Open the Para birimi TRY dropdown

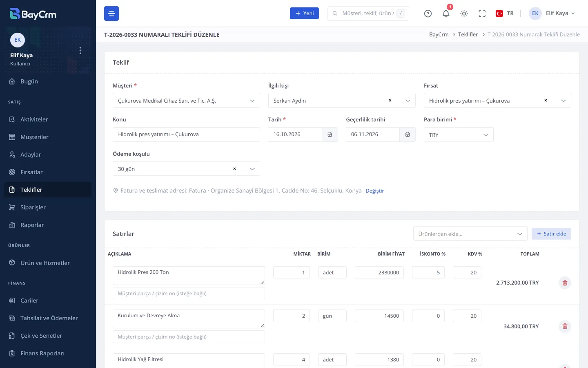click(459, 135)
